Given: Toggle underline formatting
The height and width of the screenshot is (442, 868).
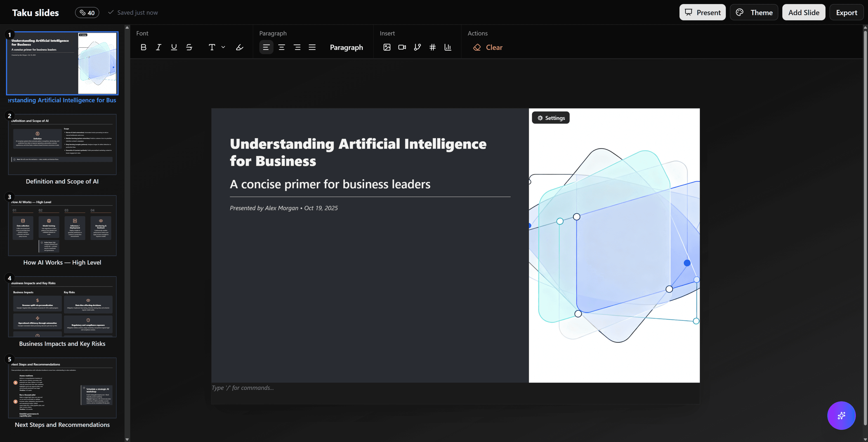Looking at the screenshot, I should [x=174, y=47].
